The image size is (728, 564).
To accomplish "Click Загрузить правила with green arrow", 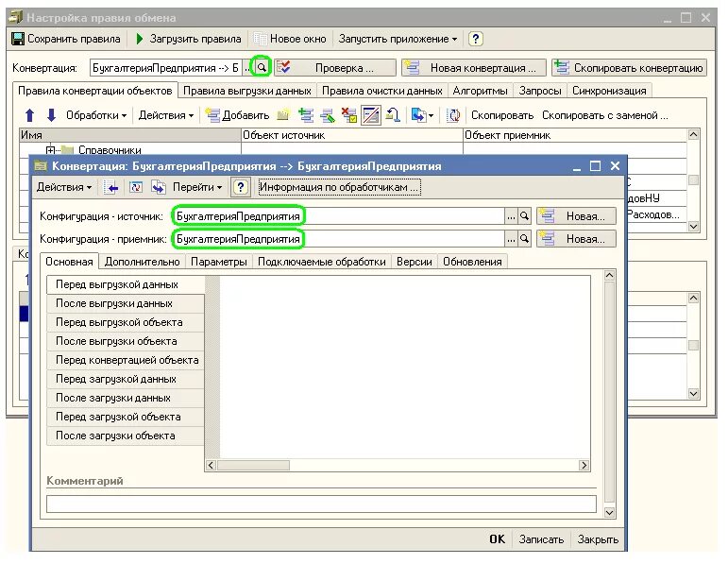I will tap(189, 39).
